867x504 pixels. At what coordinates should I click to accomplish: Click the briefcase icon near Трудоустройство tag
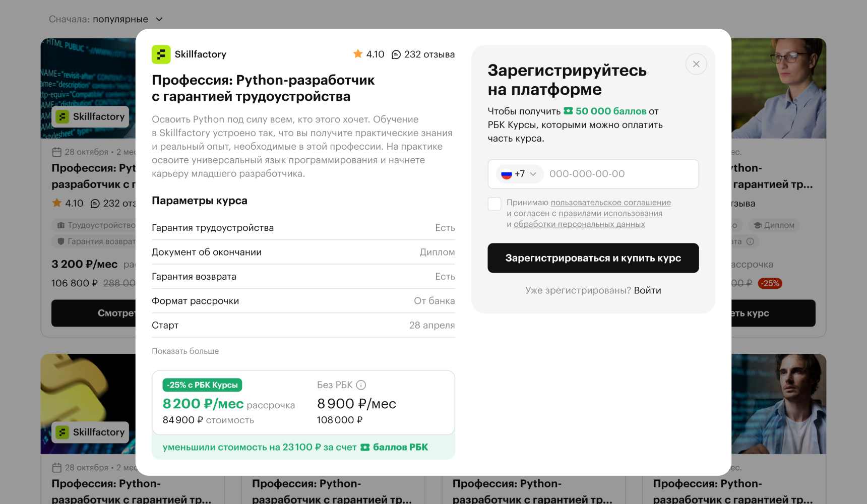[61, 225]
